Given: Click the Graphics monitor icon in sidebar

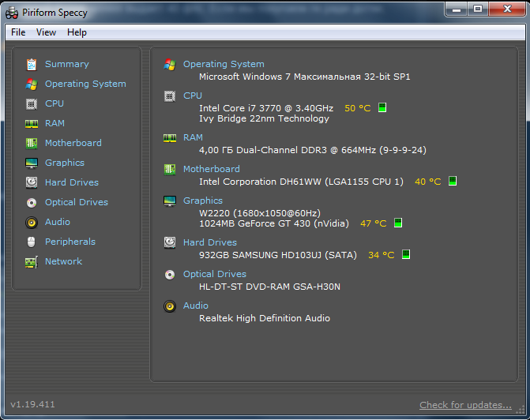Looking at the screenshot, I should click(x=32, y=163).
